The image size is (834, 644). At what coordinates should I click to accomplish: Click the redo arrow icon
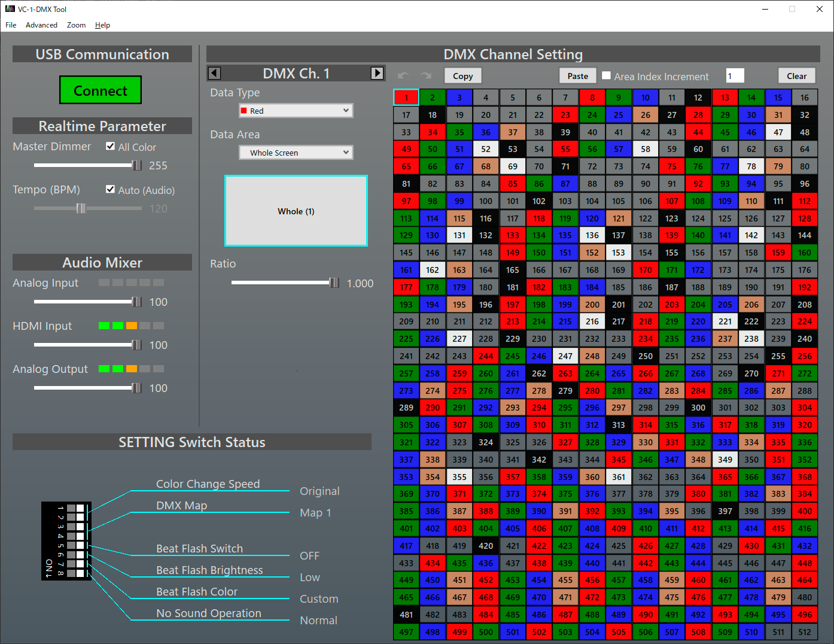426,76
